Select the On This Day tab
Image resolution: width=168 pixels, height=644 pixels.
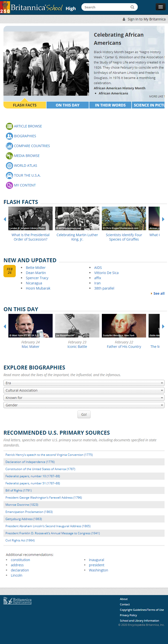tap(67, 105)
